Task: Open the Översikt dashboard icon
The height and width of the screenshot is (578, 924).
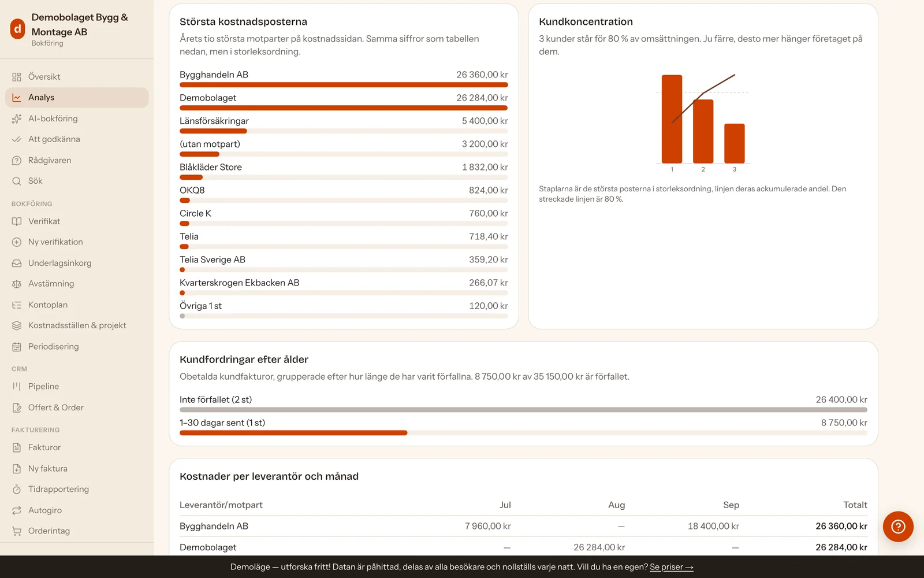Action: point(17,77)
